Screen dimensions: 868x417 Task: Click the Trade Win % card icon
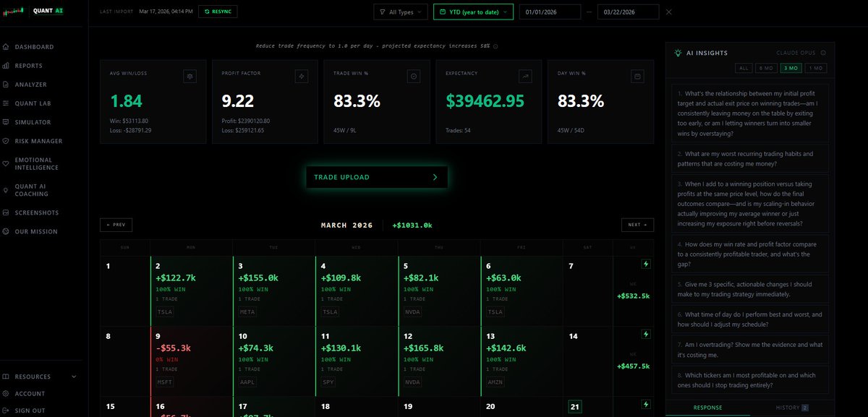coord(413,76)
